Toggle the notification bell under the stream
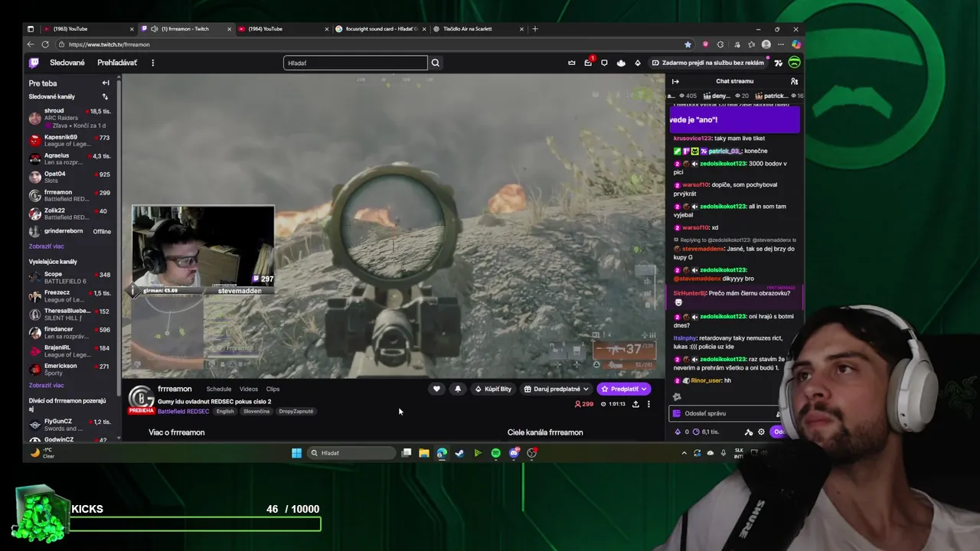 (x=458, y=389)
